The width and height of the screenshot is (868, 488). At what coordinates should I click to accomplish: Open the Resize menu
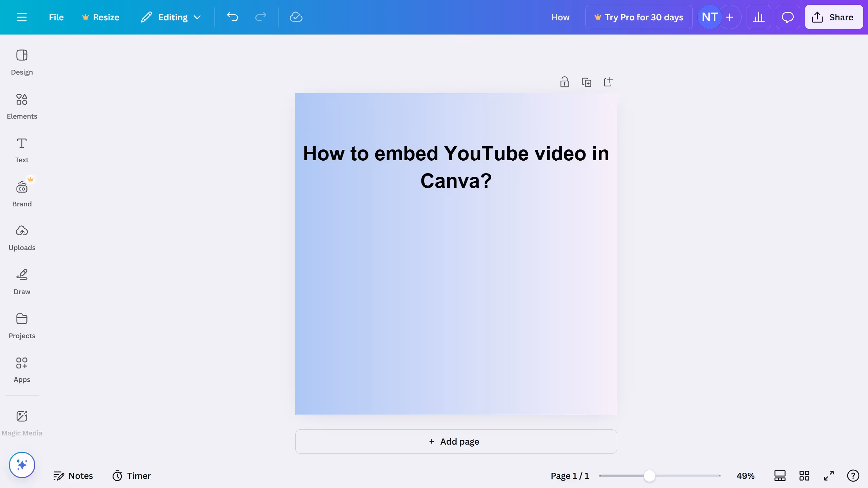click(x=100, y=17)
